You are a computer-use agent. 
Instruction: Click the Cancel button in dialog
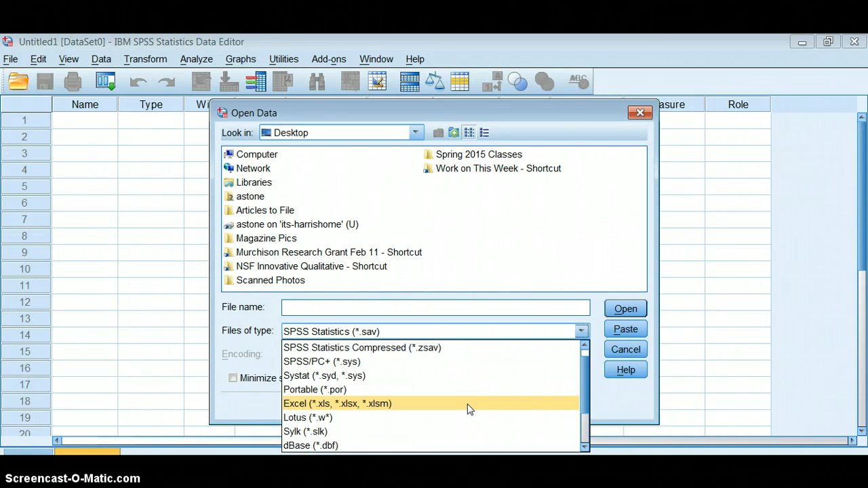point(626,349)
